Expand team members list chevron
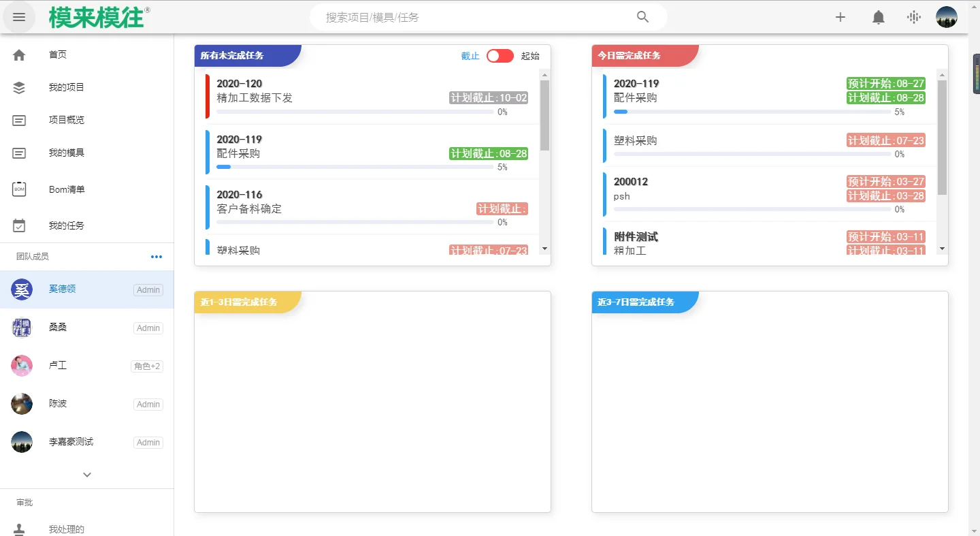This screenshot has width=980, height=536. coord(87,475)
